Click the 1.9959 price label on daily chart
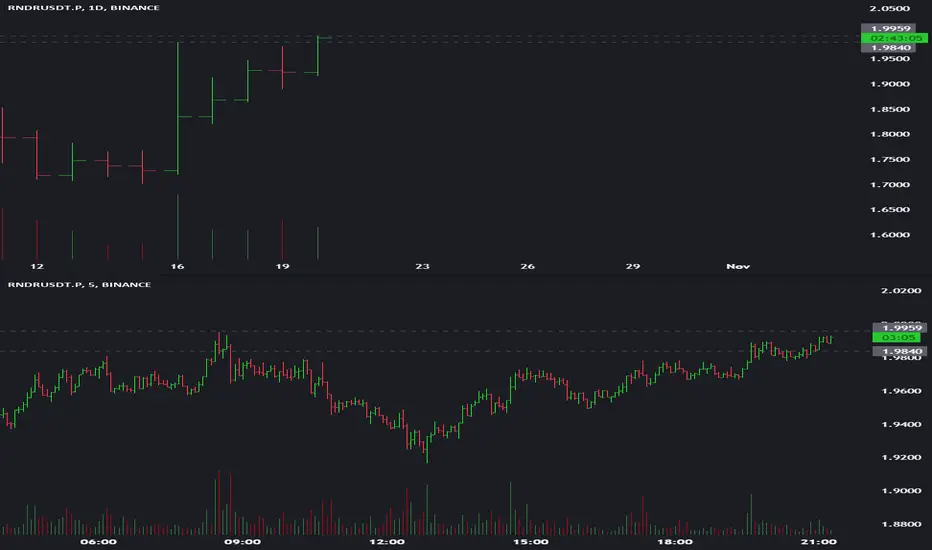Image resolution: width=932 pixels, height=550 pixels. [x=890, y=28]
